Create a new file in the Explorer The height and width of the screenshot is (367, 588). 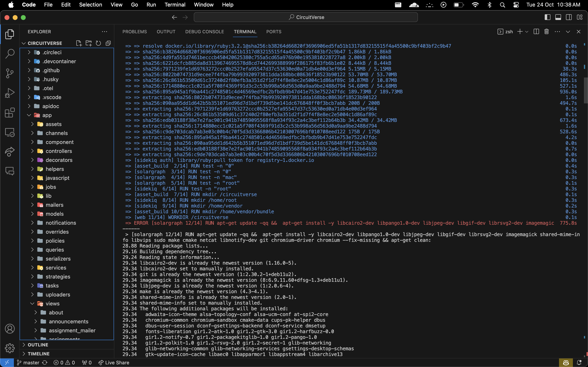(79, 43)
